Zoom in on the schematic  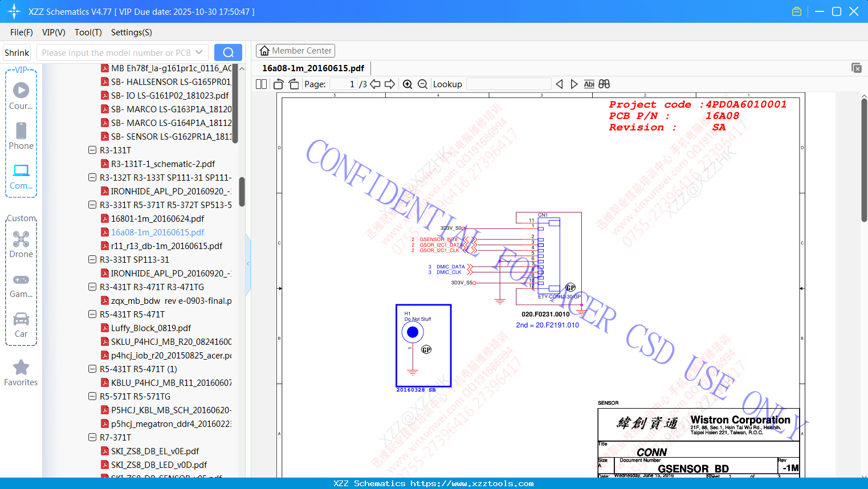(x=407, y=84)
